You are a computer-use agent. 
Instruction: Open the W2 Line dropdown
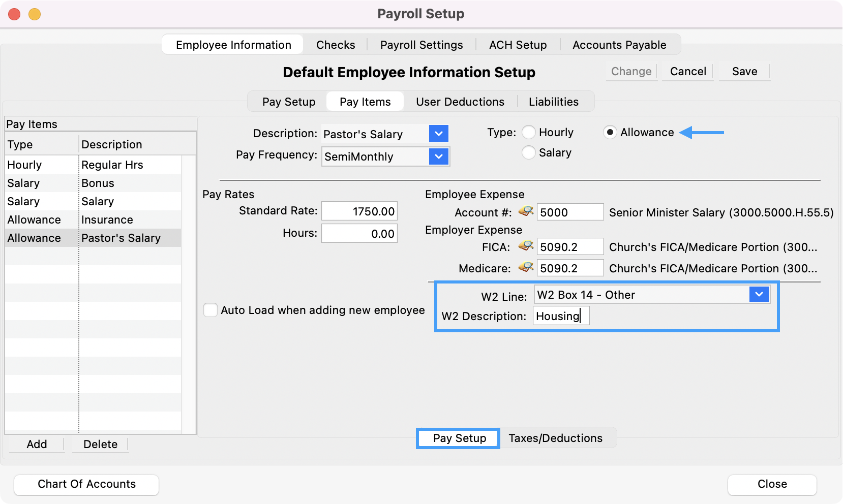click(x=759, y=295)
